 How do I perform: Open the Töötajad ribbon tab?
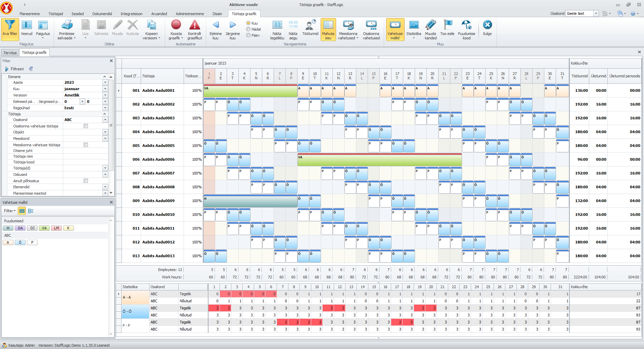[56, 14]
